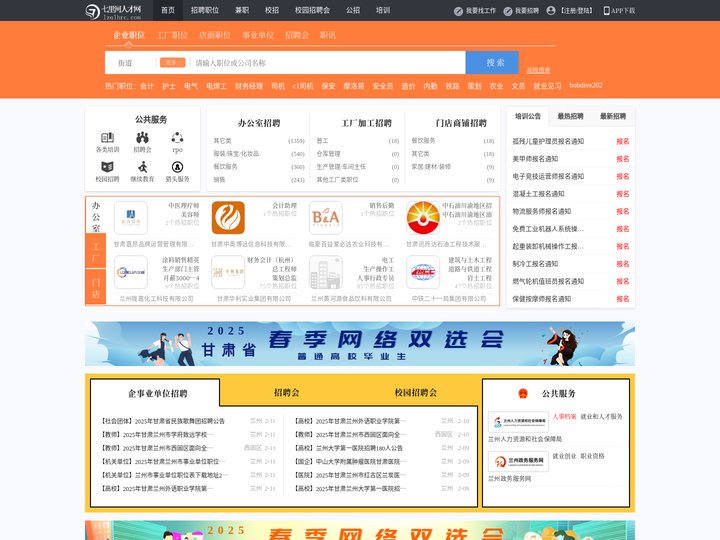Click hot keyword 电焊工
720x540 pixels.
(216, 86)
